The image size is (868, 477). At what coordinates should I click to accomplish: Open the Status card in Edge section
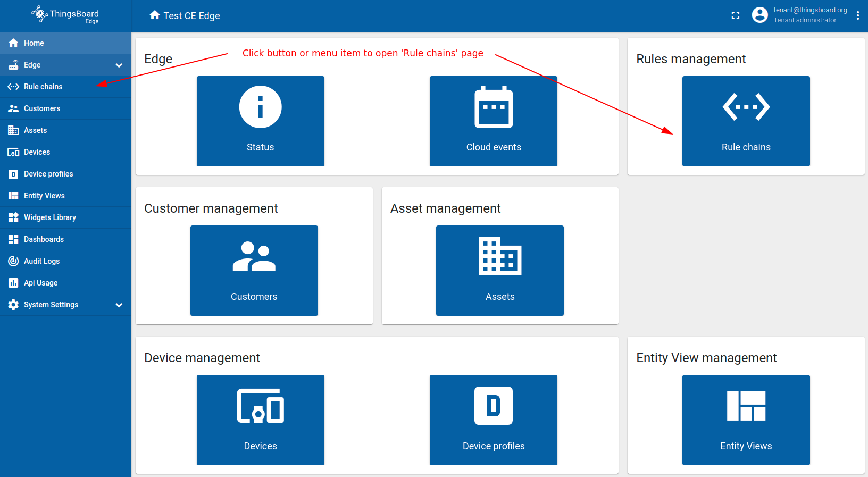pyautogui.click(x=261, y=121)
